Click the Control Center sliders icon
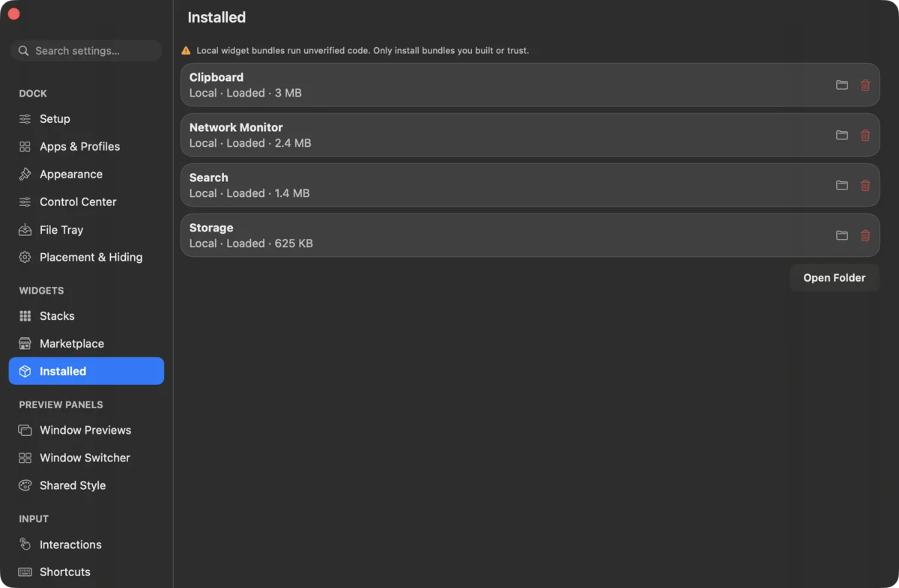The width and height of the screenshot is (899, 588). coord(25,202)
